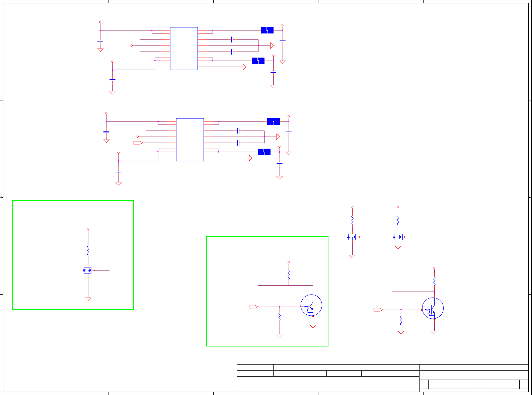Select lower inline capacitor right of upper IC

[232, 52]
